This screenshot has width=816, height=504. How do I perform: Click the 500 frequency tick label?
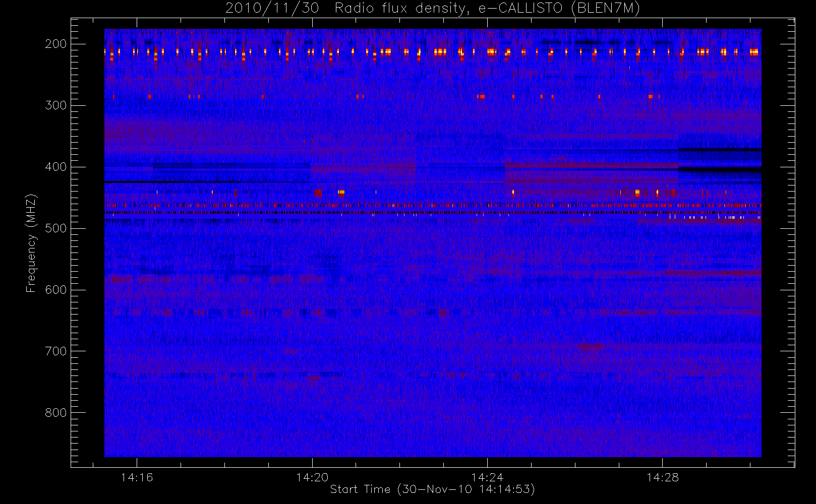[55, 228]
